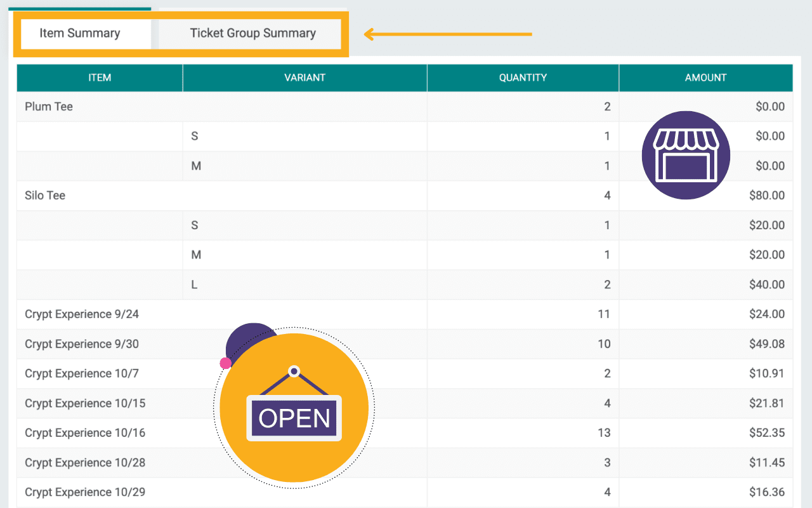The width and height of the screenshot is (812, 508).
Task: Expand the Plum Tee item row
Action: (49, 107)
